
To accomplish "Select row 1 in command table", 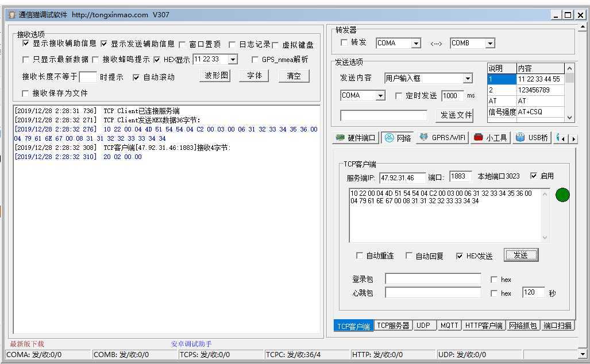I will pyautogui.click(x=526, y=79).
